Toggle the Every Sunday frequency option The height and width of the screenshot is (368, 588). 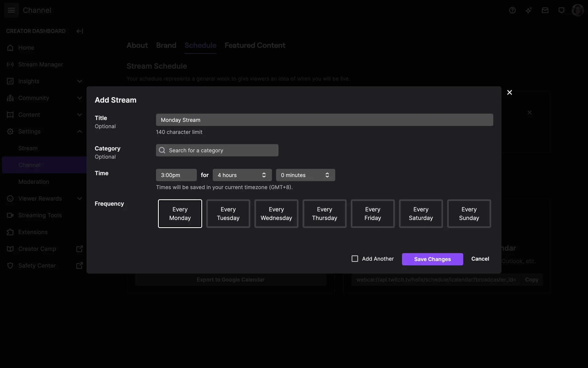pyautogui.click(x=469, y=214)
